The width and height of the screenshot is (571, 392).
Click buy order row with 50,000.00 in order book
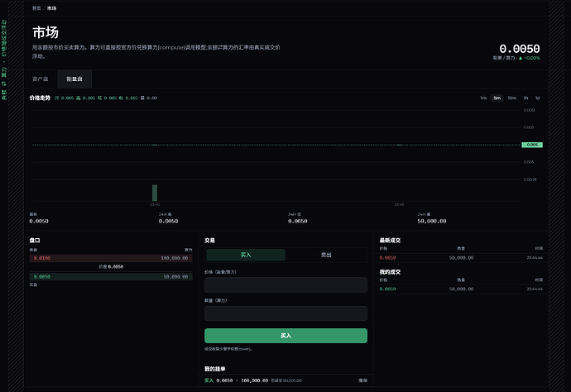[x=111, y=276]
